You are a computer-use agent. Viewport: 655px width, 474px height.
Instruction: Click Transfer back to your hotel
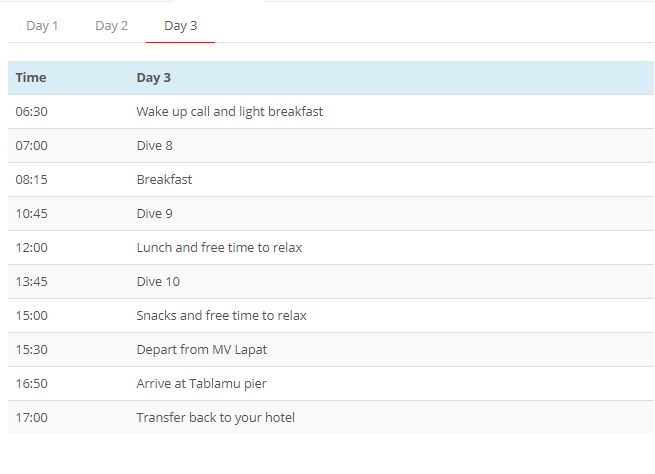coord(216,418)
